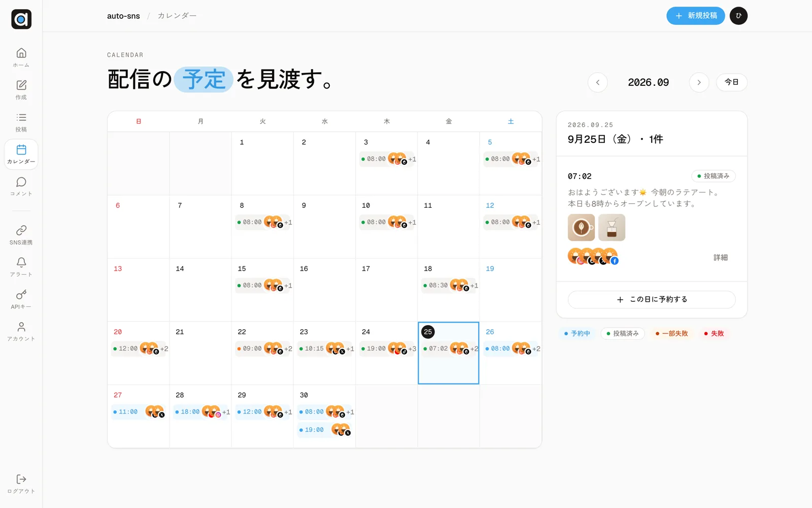Select day 19 in the calendar
This screenshot has width=812, height=508.
[511, 290]
